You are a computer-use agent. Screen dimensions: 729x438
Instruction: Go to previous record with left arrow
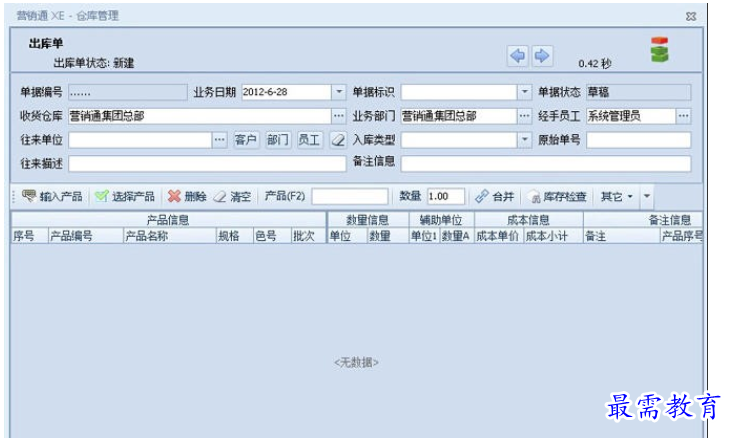[517, 56]
